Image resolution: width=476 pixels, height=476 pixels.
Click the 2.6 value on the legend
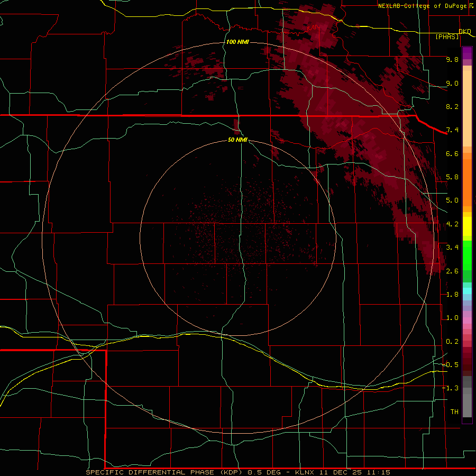point(452,271)
